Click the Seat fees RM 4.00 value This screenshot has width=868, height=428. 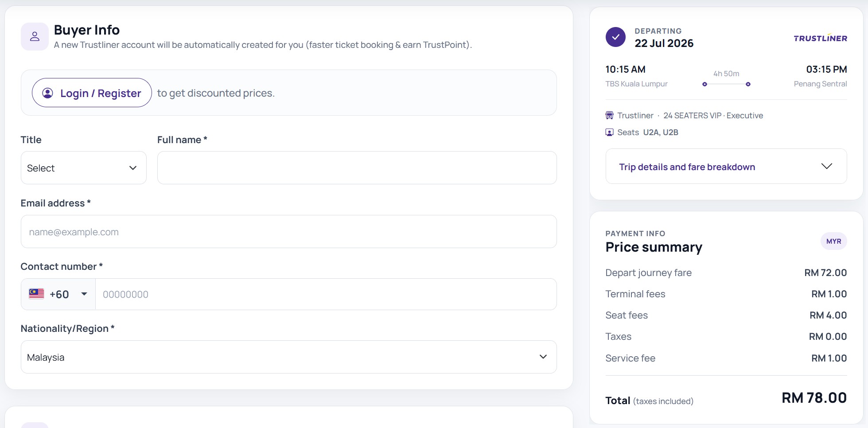(828, 315)
